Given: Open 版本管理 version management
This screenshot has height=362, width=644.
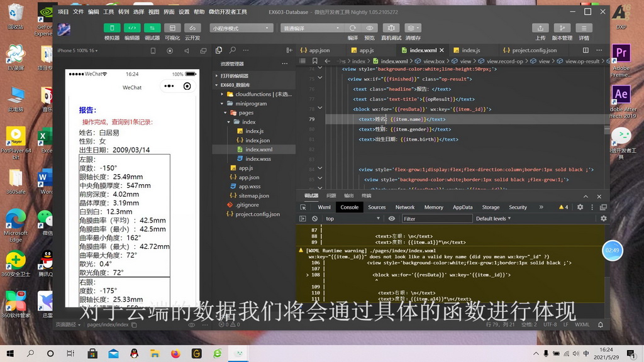Looking at the screenshot, I should pyautogui.click(x=562, y=28).
